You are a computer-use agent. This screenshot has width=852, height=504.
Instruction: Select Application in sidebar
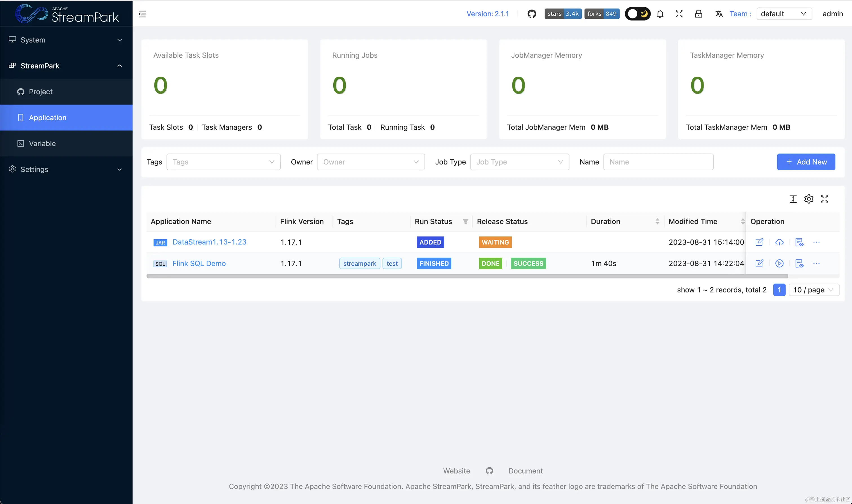[66, 117]
